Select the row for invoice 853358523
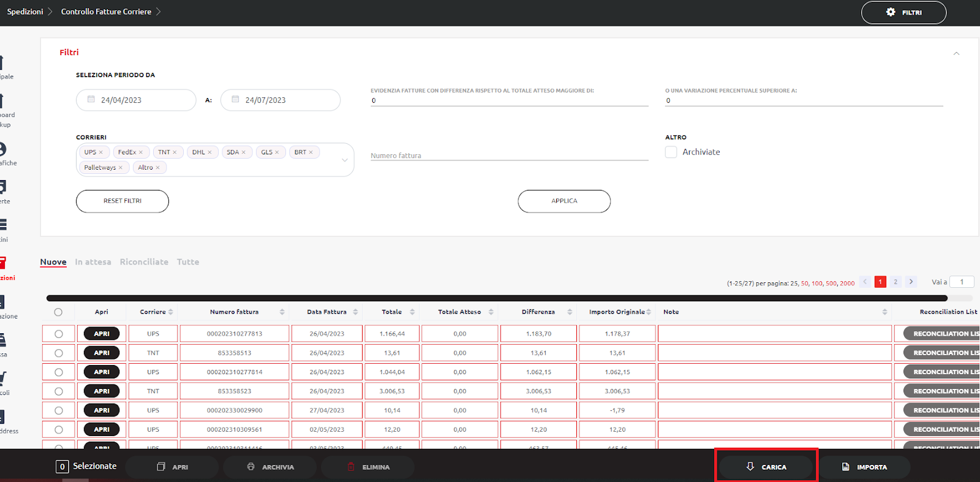Image resolution: width=980 pixels, height=482 pixels. pos(59,391)
